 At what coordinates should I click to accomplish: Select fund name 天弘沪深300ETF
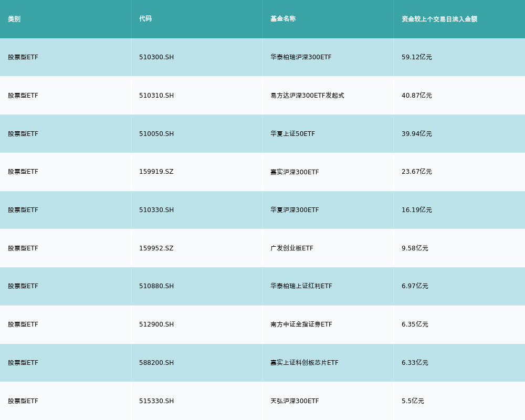click(x=295, y=401)
